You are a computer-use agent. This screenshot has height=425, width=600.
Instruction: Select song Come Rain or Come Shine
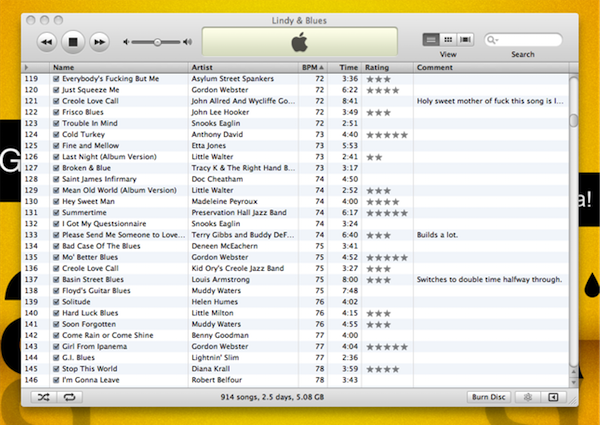108,335
